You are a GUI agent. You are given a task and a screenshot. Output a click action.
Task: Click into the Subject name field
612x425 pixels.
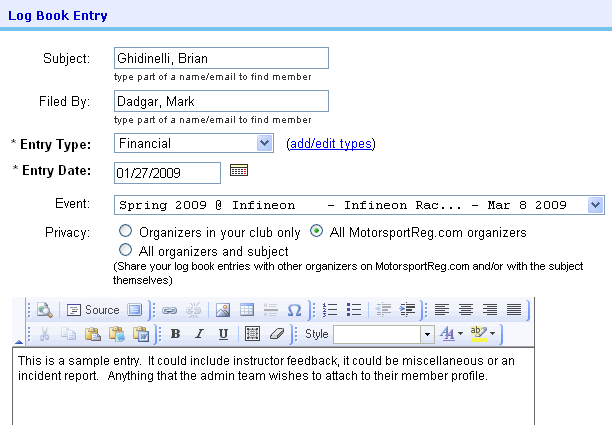pyautogui.click(x=221, y=58)
